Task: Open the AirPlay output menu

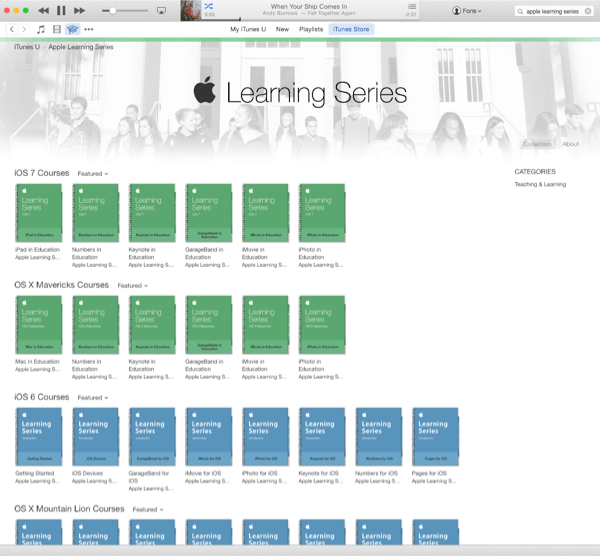Action: pyautogui.click(x=161, y=11)
